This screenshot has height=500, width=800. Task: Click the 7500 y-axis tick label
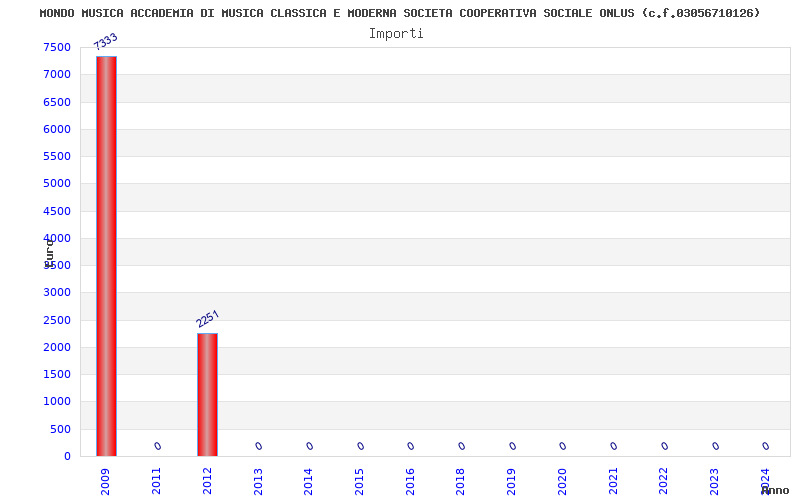(x=57, y=47)
